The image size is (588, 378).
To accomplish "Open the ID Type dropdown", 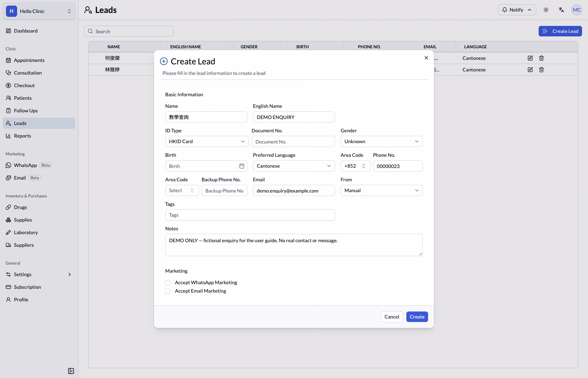I will point(207,141).
